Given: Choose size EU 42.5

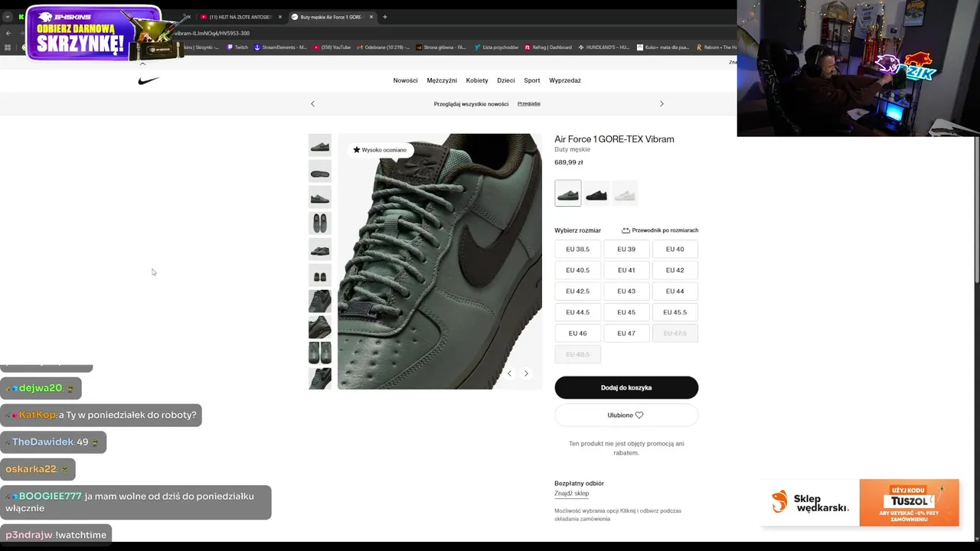Looking at the screenshot, I should click(577, 291).
